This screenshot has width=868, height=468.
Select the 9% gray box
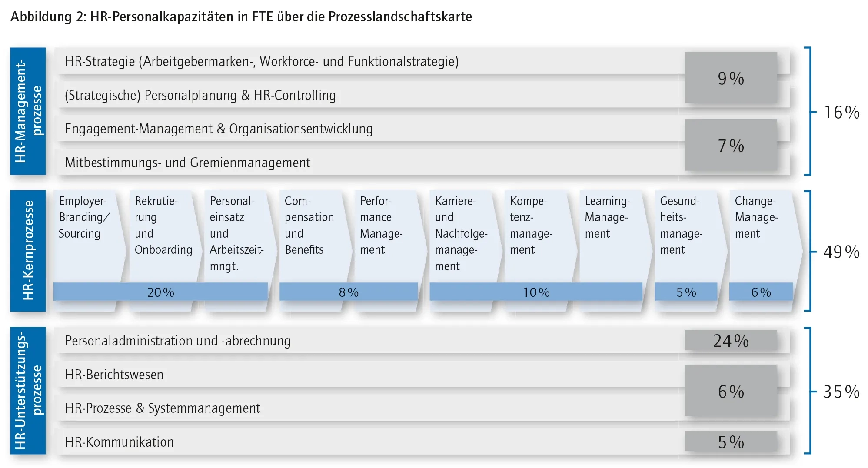click(x=731, y=78)
